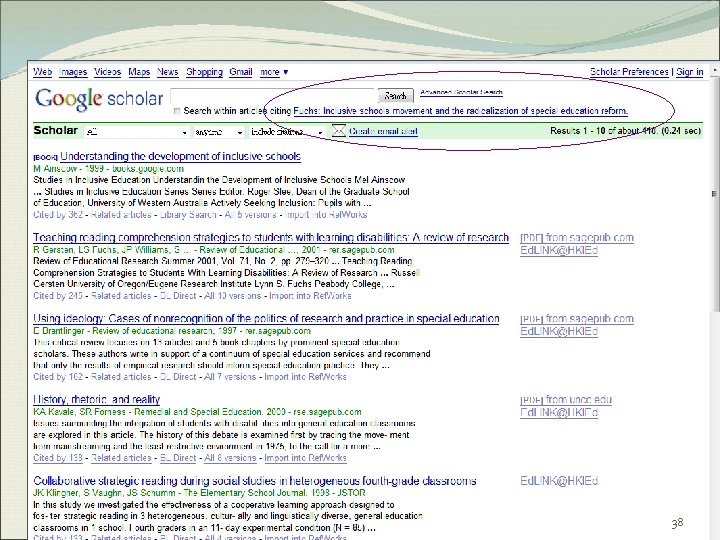Screen dimensions: 720x540
Task: Open Scholar Preferences link
Action: click(629, 72)
